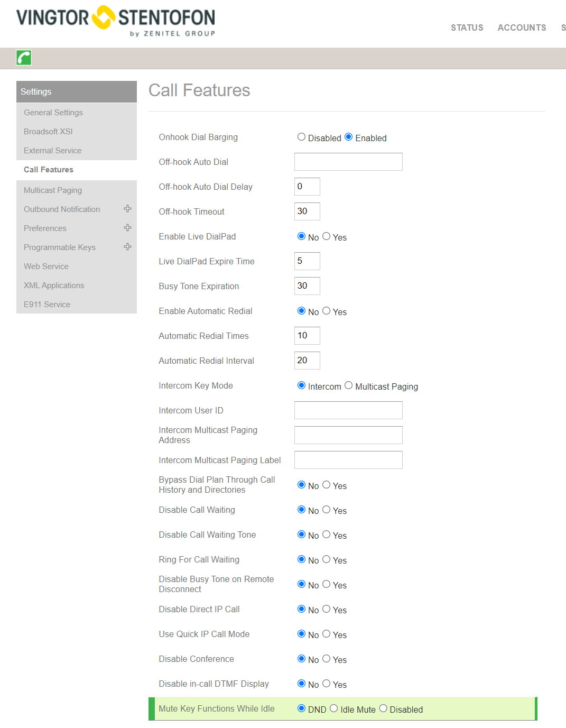566x728 pixels.
Task: Open the ACCOUNTS top menu
Action: 522,27
